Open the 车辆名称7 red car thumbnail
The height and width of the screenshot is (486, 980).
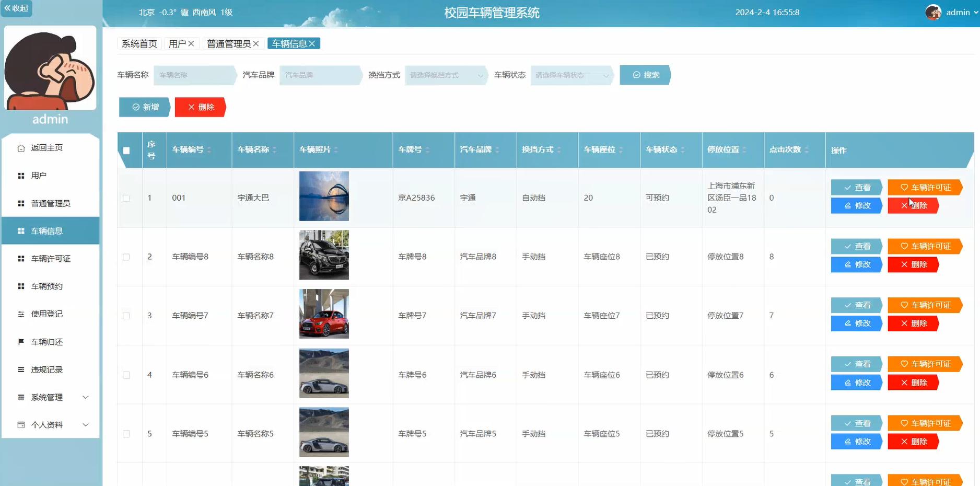click(x=324, y=314)
